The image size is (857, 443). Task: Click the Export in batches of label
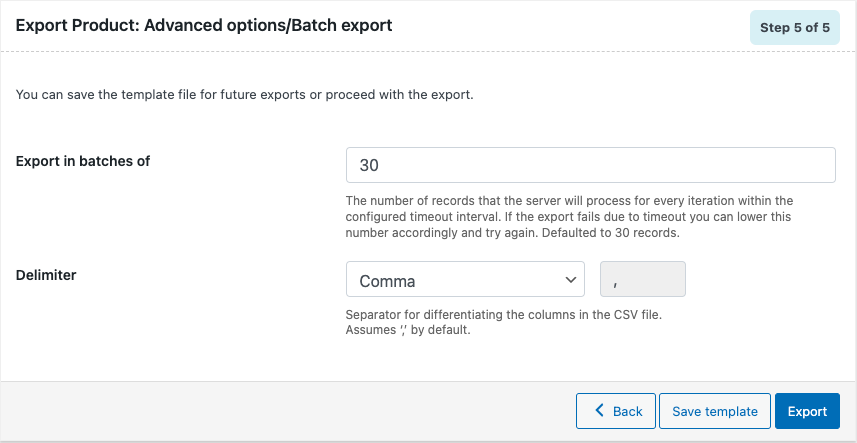pos(83,161)
